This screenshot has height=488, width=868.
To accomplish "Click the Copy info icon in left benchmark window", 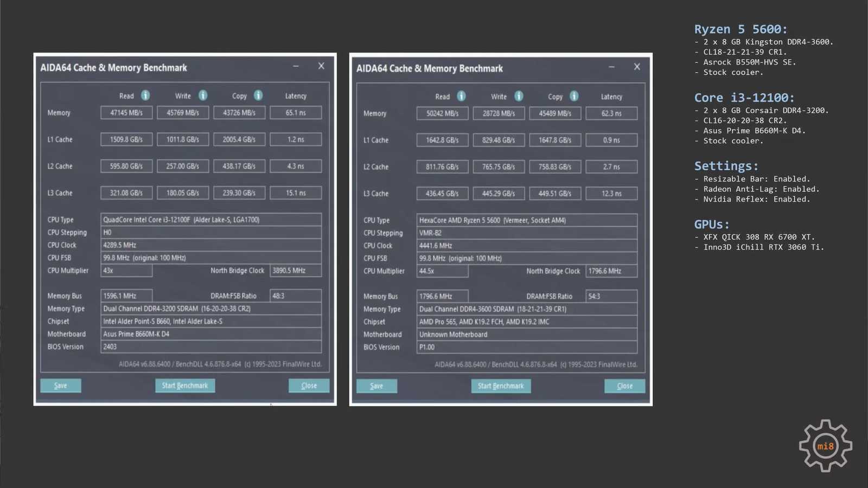I will tap(258, 95).
